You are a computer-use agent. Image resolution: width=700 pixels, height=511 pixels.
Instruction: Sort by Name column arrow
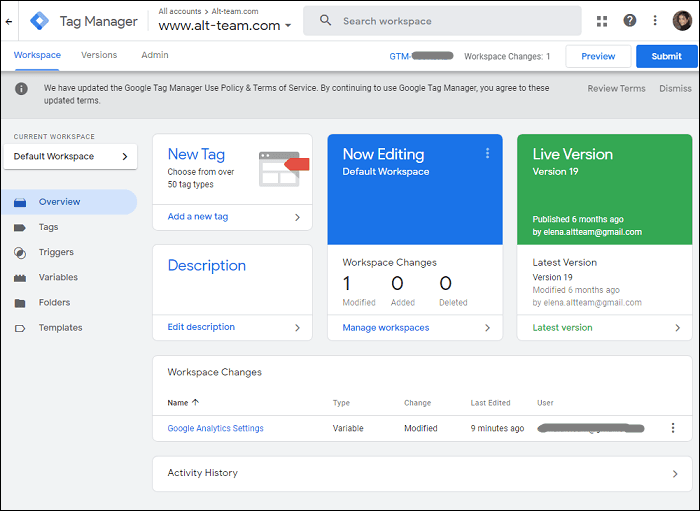pyautogui.click(x=196, y=402)
